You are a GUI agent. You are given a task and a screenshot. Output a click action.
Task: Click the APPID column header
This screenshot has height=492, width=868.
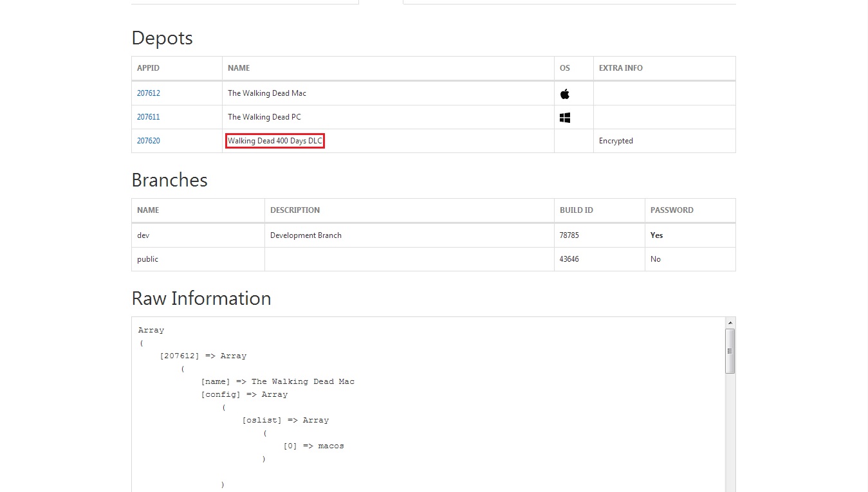tap(177, 68)
